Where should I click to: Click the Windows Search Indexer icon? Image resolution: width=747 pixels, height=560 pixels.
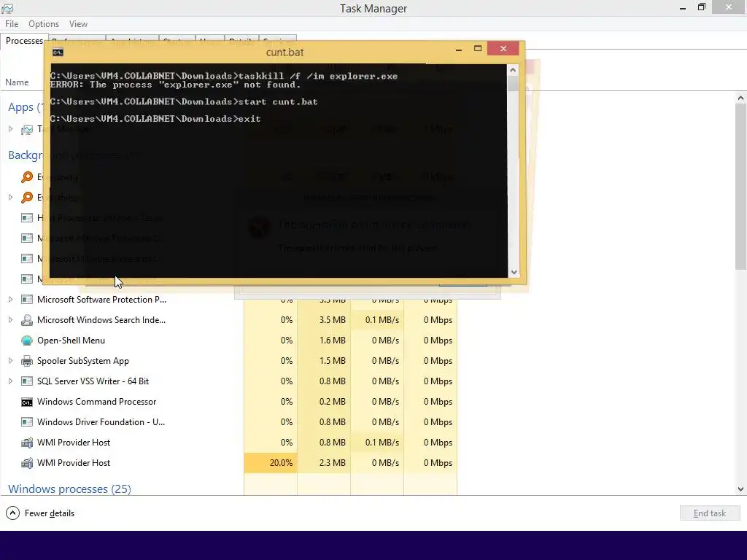pyautogui.click(x=27, y=320)
